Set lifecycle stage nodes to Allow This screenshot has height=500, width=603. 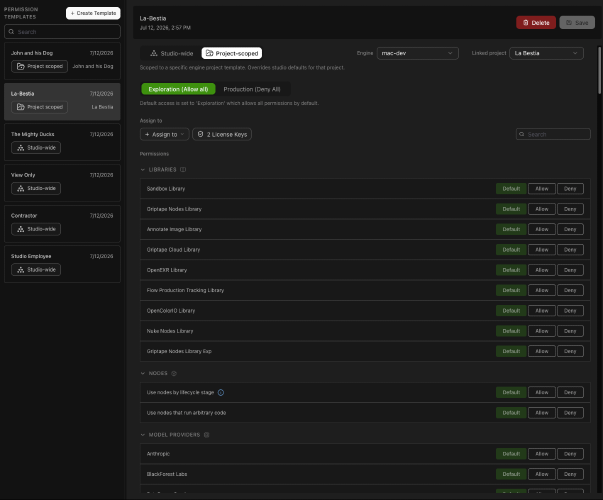[541, 392]
